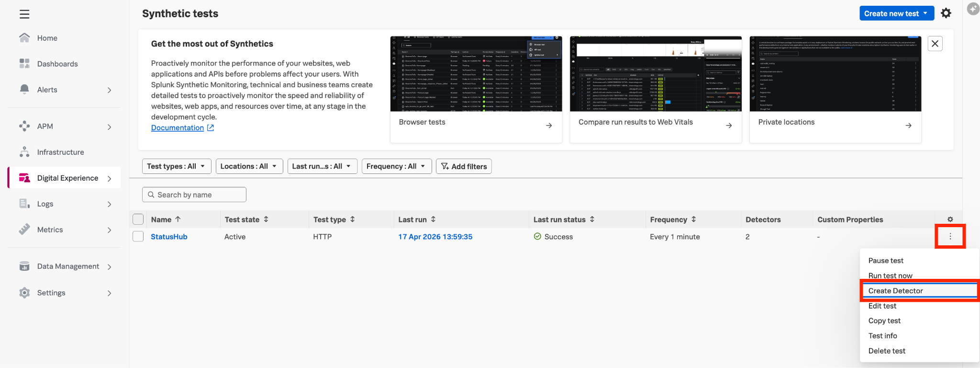Screen dimensions: 980x368
Task: Click the Every 1 minute frequency cell
Action: pyautogui.click(x=675, y=237)
